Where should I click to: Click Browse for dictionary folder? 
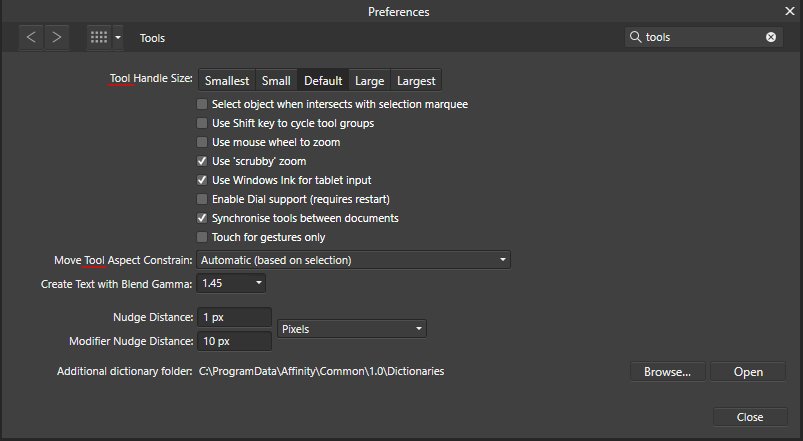(667, 372)
